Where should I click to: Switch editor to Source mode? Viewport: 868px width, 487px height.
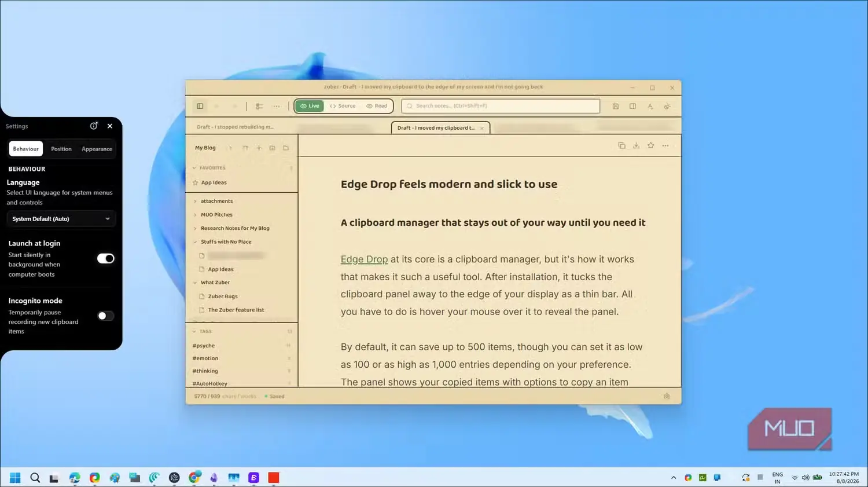tap(343, 106)
